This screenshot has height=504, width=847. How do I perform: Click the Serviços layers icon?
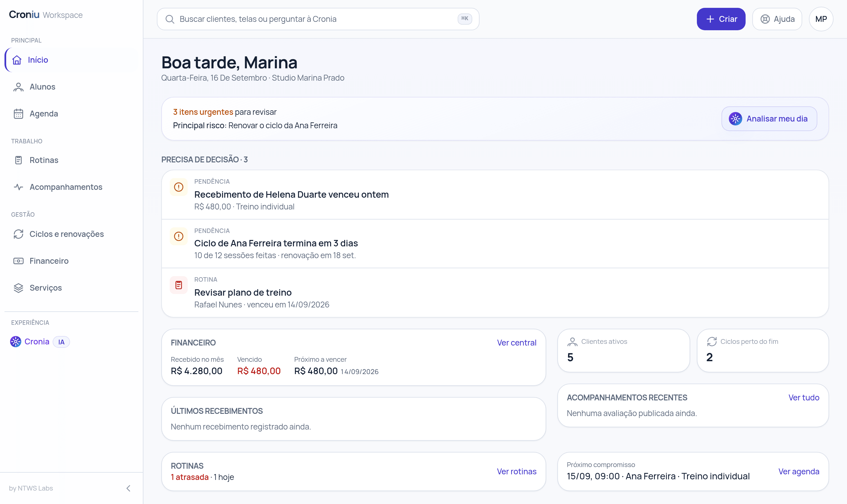point(18,288)
